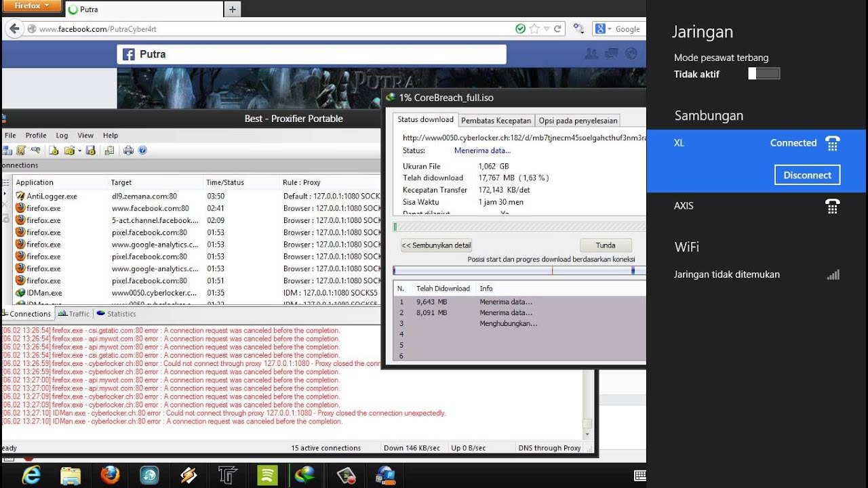
Task: Open Proxification Rules icon in Proxifier toolbar
Action: (x=21, y=150)
